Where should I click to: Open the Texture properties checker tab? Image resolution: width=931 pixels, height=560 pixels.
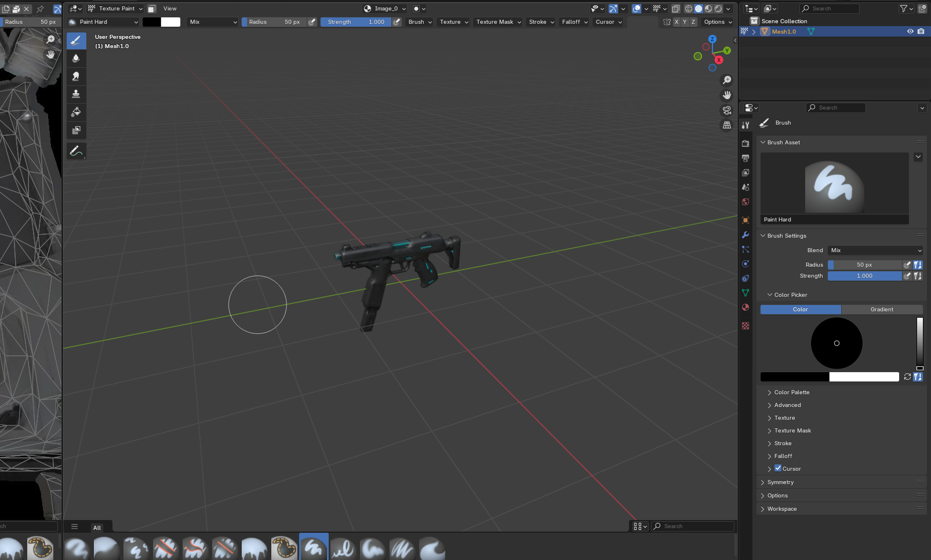[745, 326]
